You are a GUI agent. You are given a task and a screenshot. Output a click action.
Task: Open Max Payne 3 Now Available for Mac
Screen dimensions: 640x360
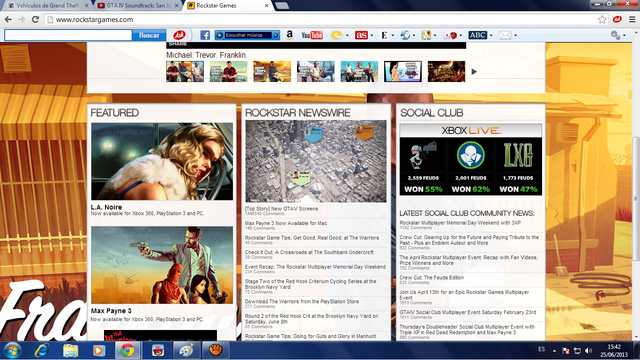(x=286, y=223)
